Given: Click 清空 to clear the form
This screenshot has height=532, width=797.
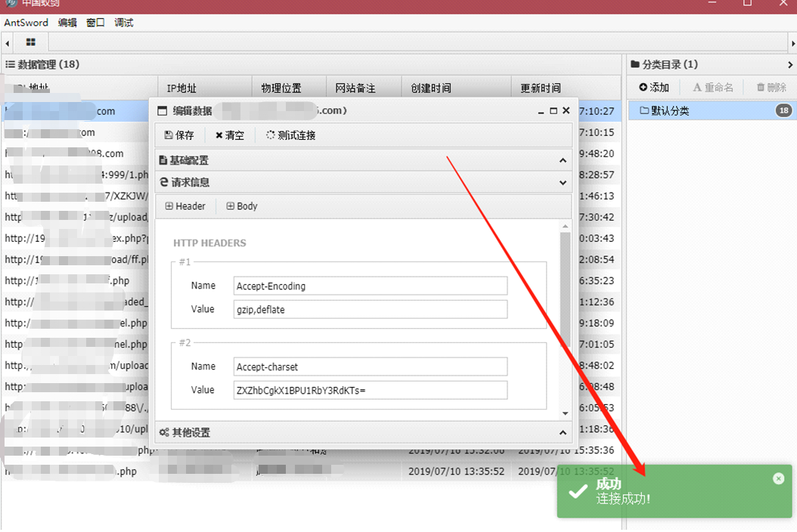Looking at the screenshot, I should 230,135.
